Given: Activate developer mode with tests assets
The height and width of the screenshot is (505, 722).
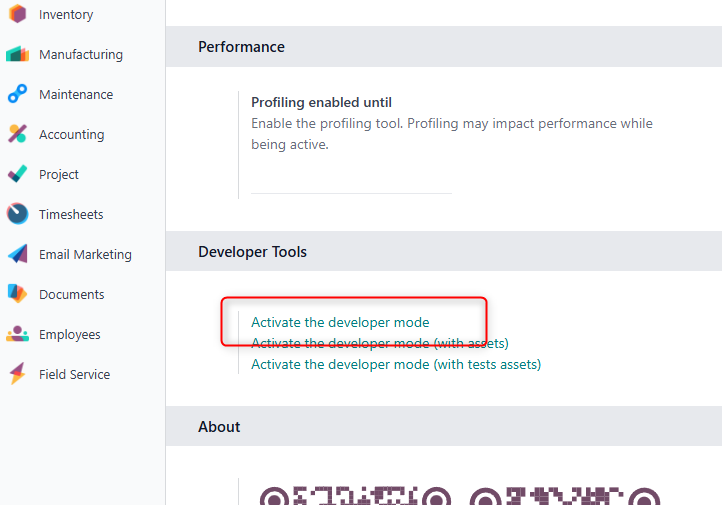Looking at the screenshot, I should click(x=396, y=365).
